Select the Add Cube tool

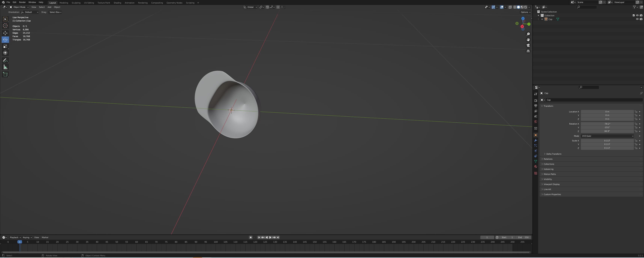pyautogui.click(x=5, y=74)
